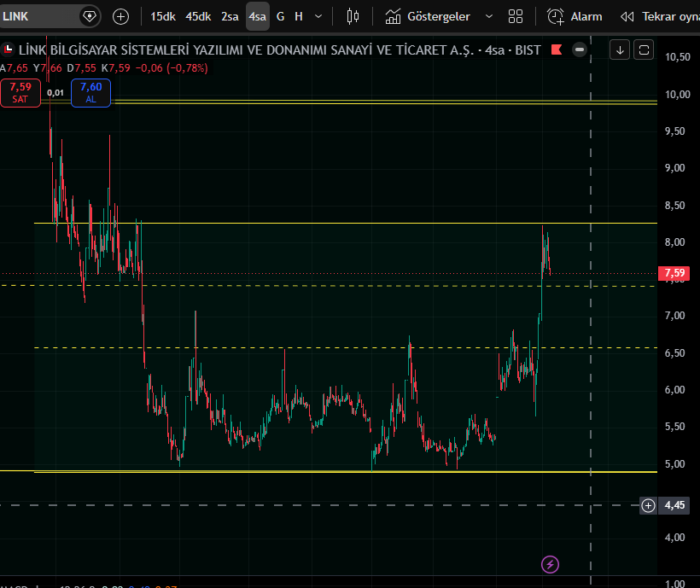The width and height of the screenshot is (700, 588).
Task: Collapse the symbol legend via minus icon
Action: pos(580,49)
